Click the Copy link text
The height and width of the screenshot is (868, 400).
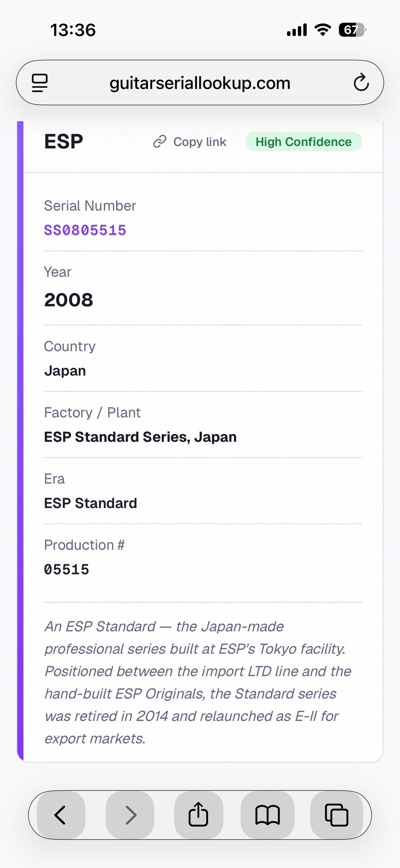200,142
